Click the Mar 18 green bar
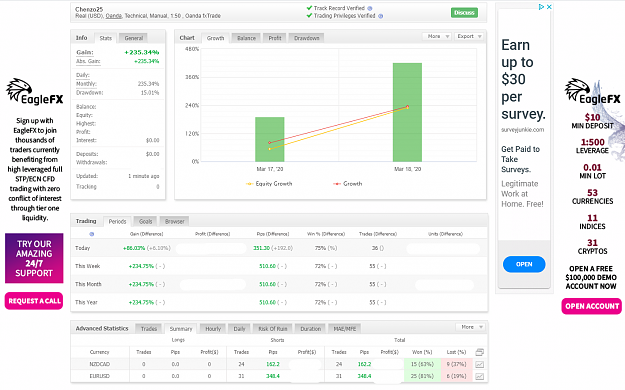 (407, 112)
